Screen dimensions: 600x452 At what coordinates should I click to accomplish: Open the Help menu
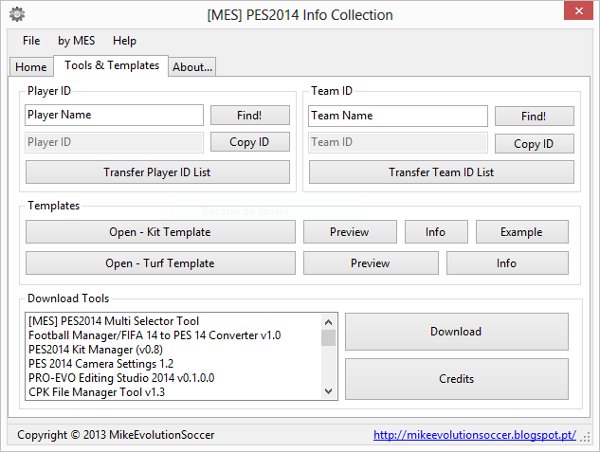point(124,41)
